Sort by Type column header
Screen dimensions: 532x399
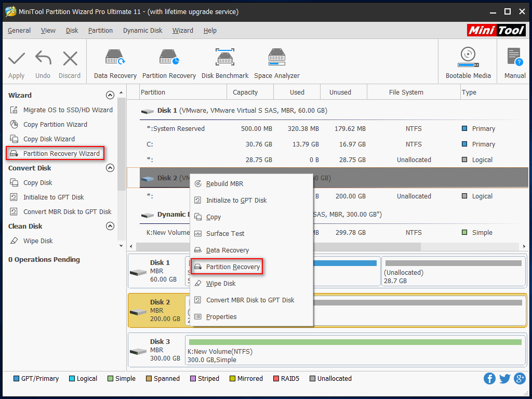pos(495,92)
